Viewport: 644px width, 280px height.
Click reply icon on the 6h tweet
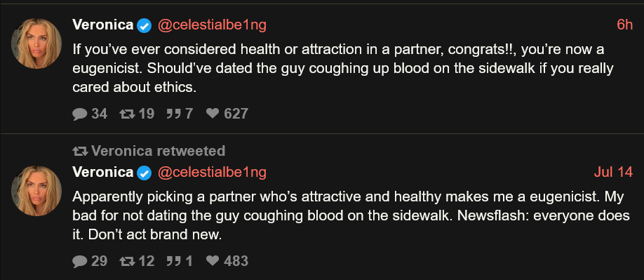(x=79, y=114)
